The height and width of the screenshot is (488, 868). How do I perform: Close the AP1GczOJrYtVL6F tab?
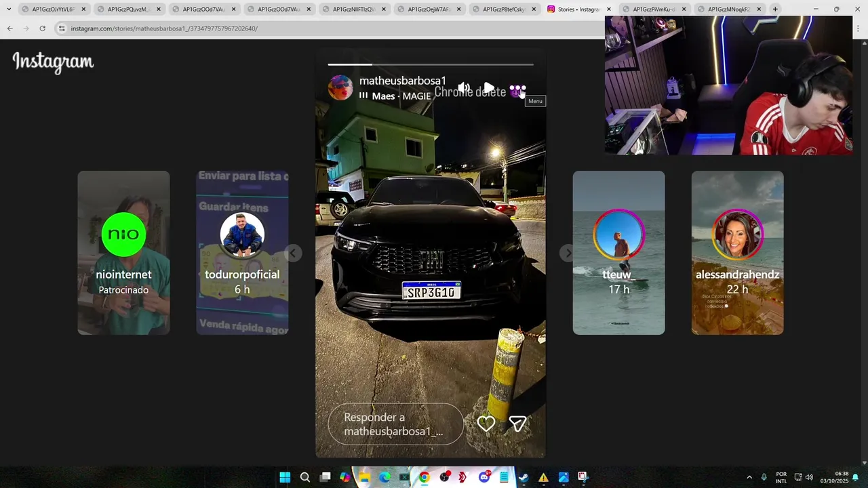(x=83, y=9)
